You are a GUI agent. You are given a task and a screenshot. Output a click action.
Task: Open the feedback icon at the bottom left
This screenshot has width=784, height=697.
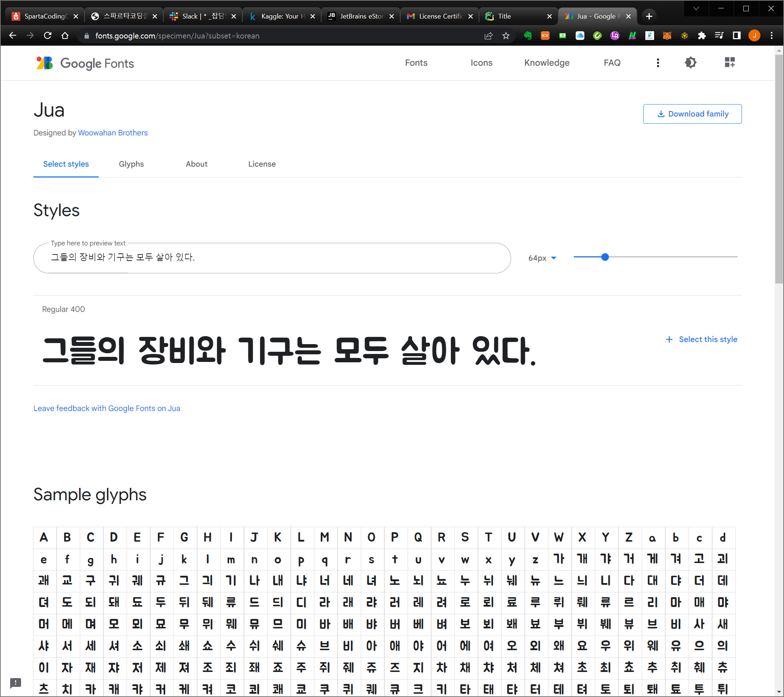coord(15,683)
